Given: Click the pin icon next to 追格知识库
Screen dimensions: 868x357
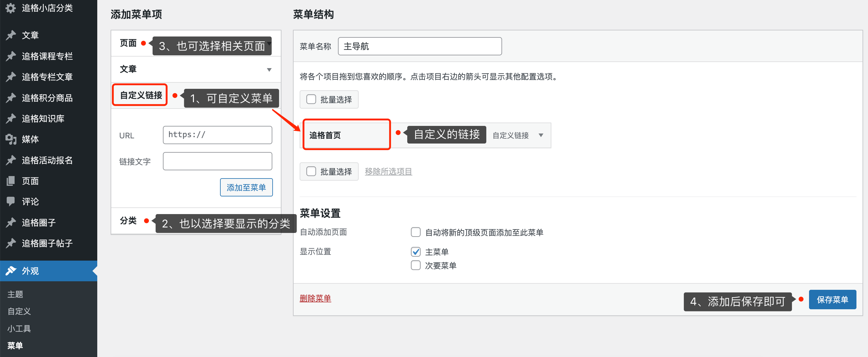Looking at the screenshot, I should [x=11, y=118].
